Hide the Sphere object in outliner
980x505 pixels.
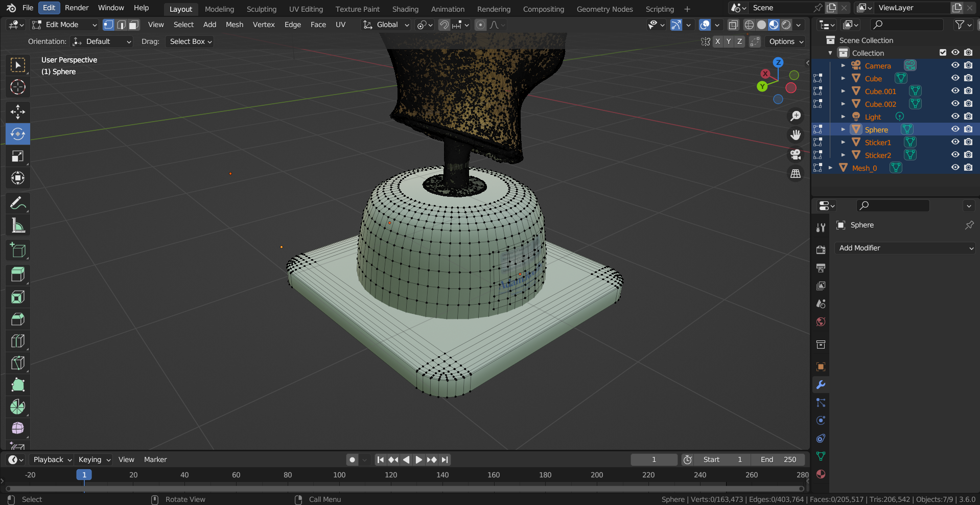[x=955, y=129]
